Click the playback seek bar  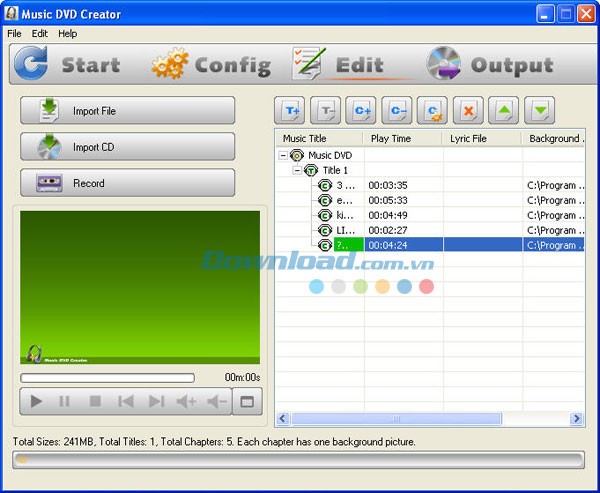tap(108, 378)
